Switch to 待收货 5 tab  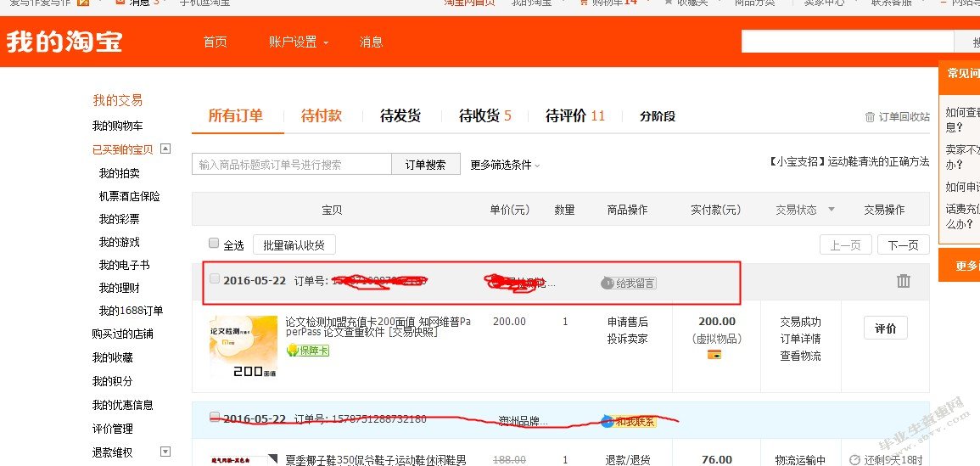[485, 115]
